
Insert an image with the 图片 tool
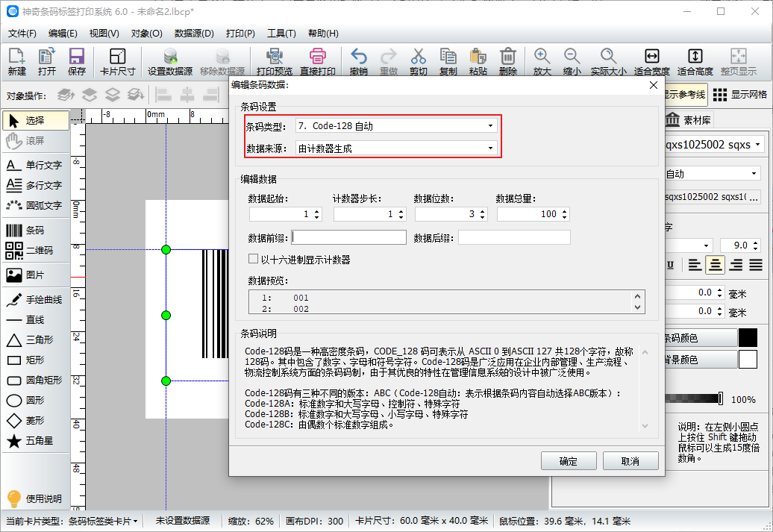click(36, 275)
